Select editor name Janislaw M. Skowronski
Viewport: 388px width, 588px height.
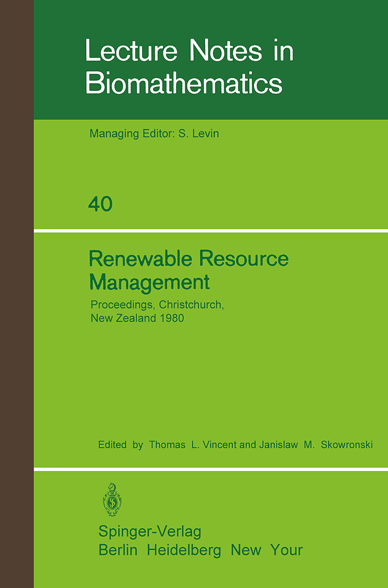pyautogui.click(x=316, y=445)
